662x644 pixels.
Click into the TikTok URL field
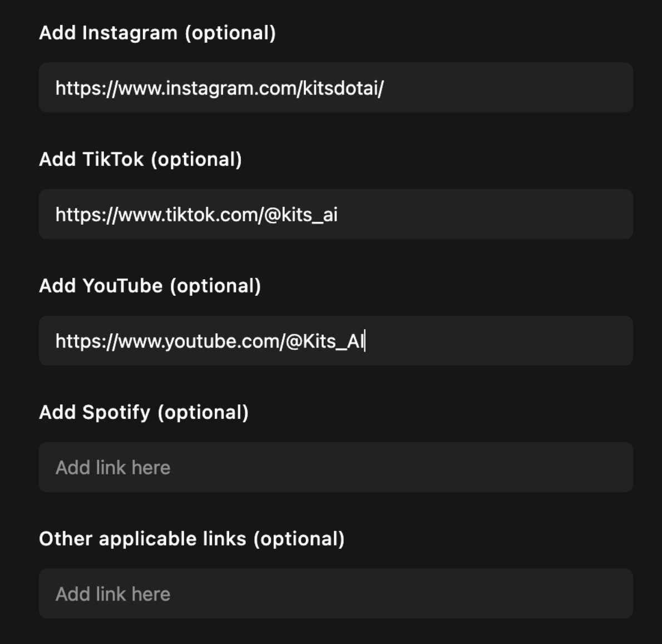pyautogui.click(x=335, y=214)
